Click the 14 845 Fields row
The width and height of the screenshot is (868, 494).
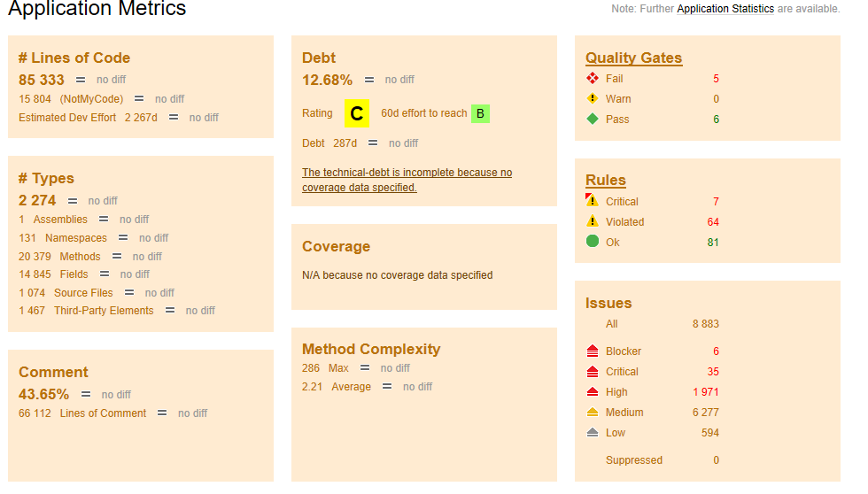click(x=84, y=274)
